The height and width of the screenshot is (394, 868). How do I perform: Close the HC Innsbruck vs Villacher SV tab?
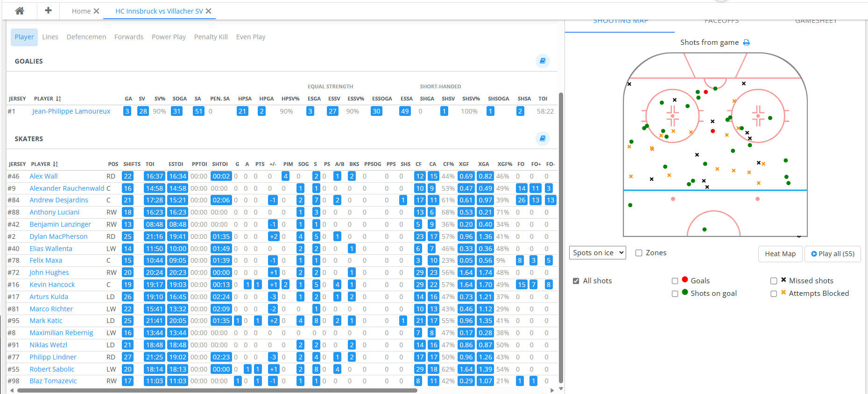209,11
